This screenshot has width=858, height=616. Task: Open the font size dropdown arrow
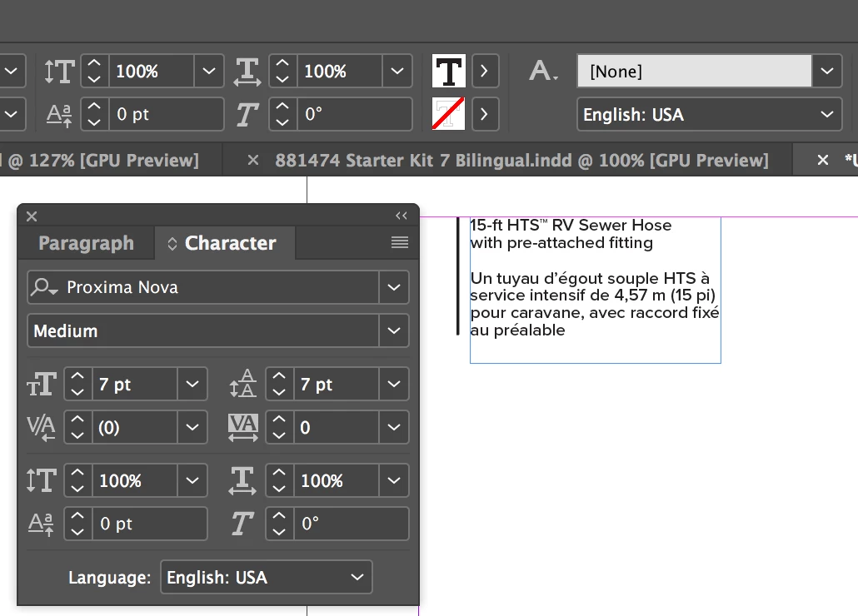(x=192, y=385)
